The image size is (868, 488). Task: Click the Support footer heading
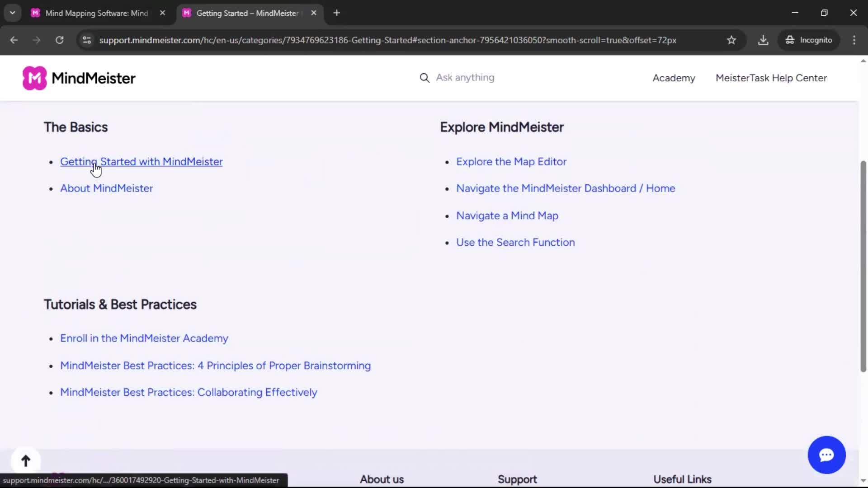click(x=517, y=479)
